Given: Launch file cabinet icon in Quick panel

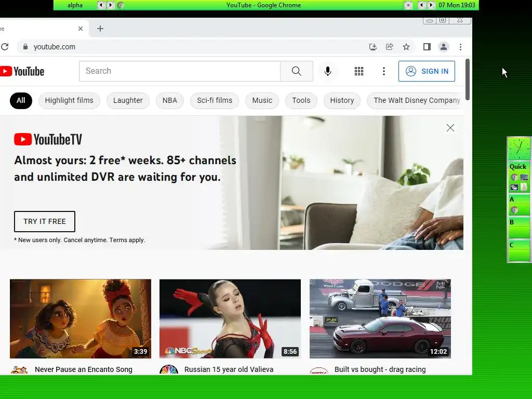Looking at the screenshot, I should click(524, 187).
